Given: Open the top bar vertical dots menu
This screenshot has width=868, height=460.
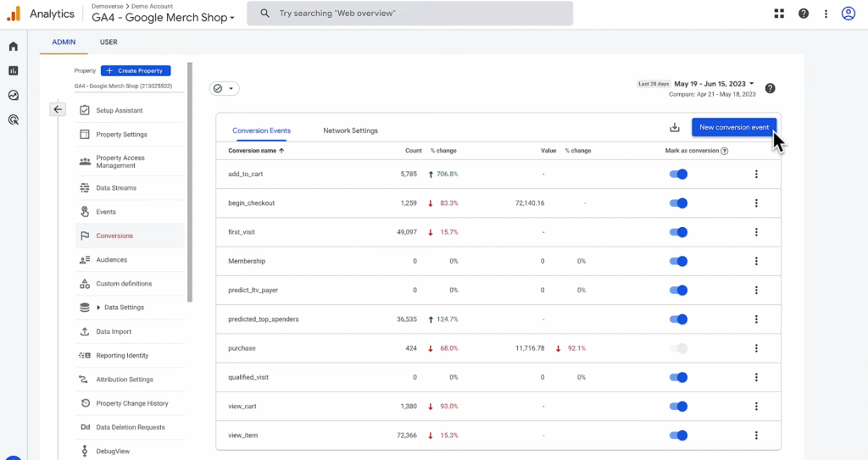Looking at the screenshot, I should 826,14.
